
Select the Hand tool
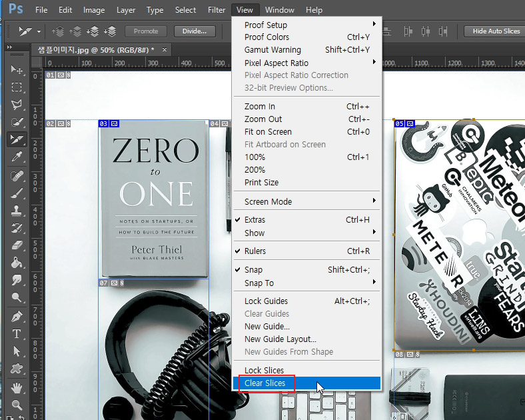17,387
